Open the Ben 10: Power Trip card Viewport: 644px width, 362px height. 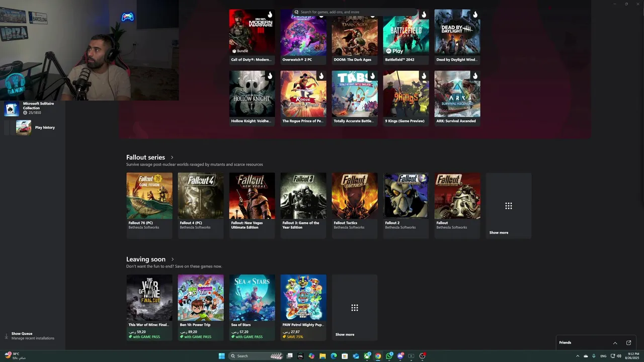(x=201, y=307)
